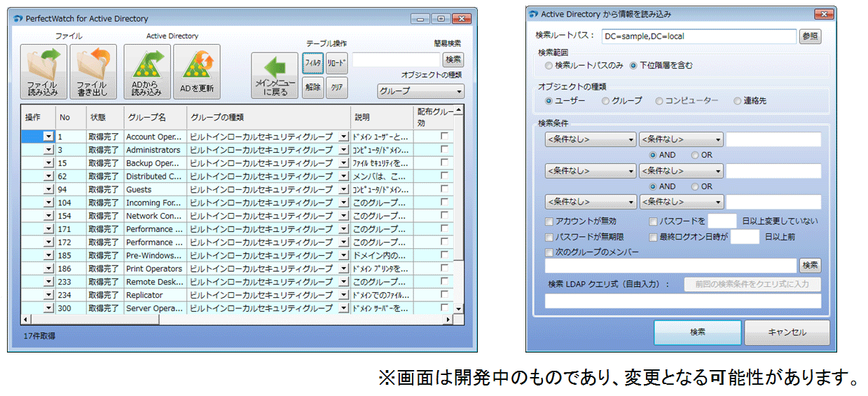This screenshot has height=396, width=868.
Task: Expand グループの種類 dropdown in Replicator row
Action: tap(343, 295)
